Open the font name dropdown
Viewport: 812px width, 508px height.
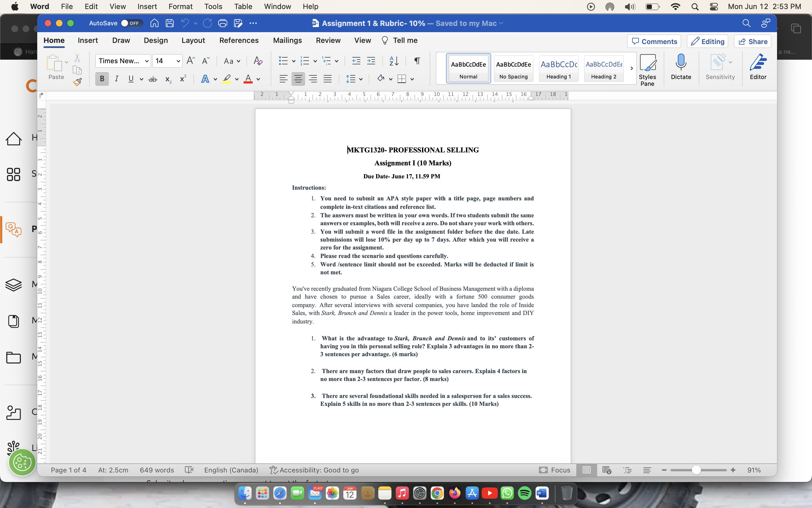click(x=147, y=61)
